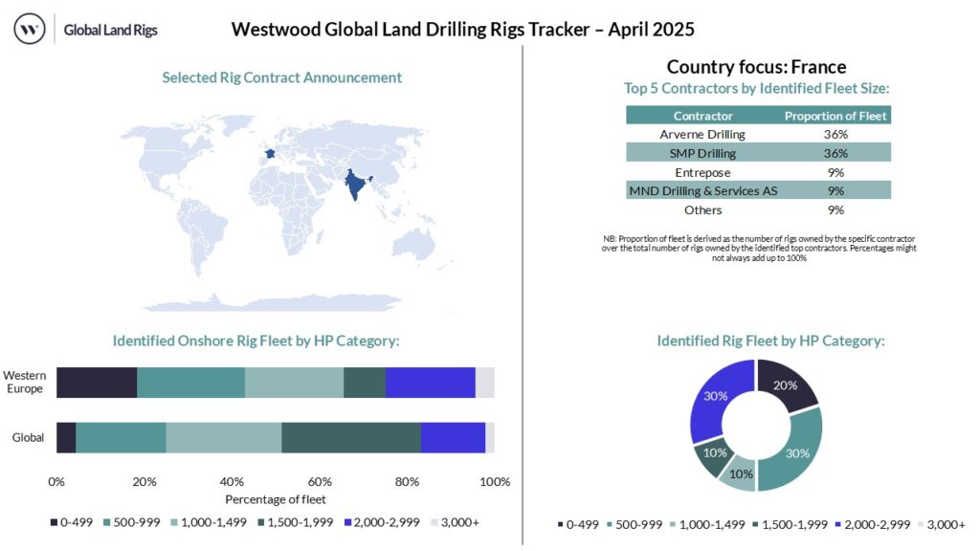Select the highlighted France region on the map
The height and width of the screenshot is (551, 980).
(x=270, y=153)
